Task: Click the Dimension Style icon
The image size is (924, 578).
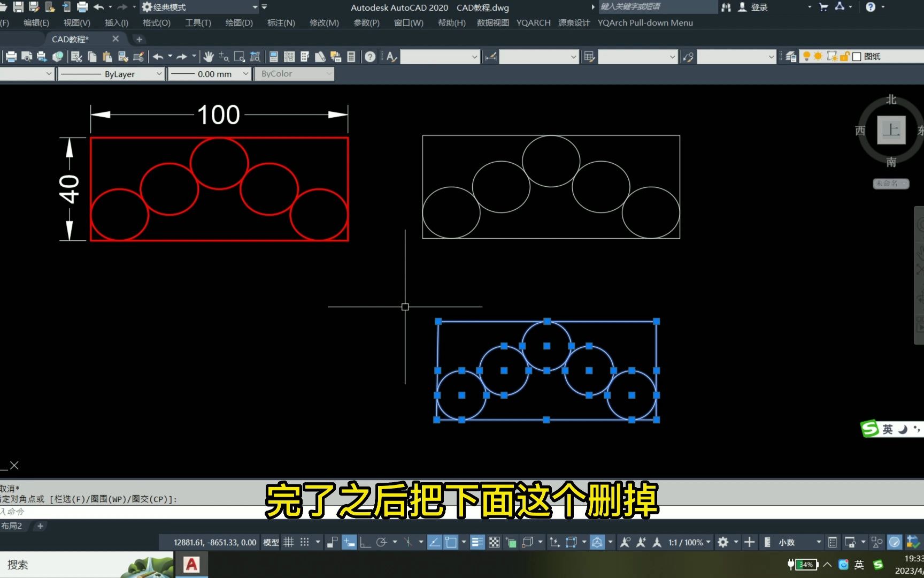Action: [491, 57]
